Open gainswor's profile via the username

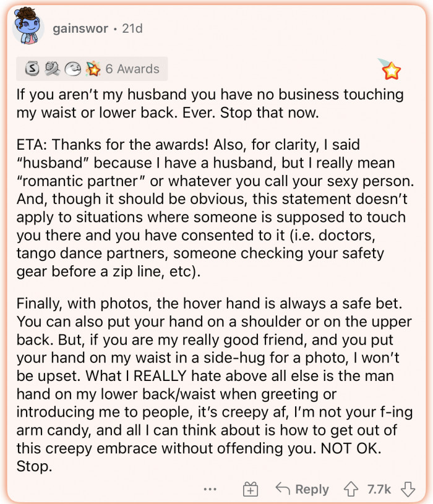click(x=80, y=28)
